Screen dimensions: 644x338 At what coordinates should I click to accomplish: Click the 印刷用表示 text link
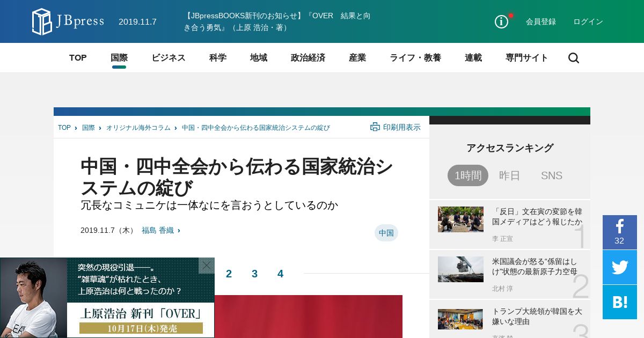(402, 127)
